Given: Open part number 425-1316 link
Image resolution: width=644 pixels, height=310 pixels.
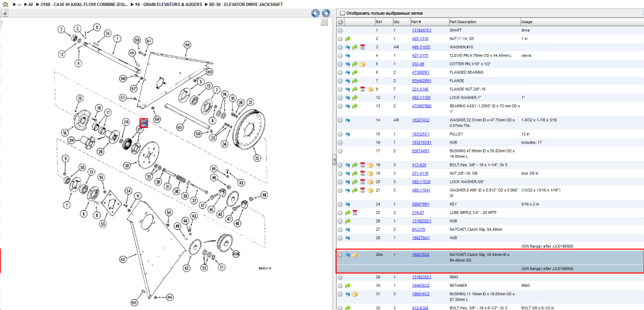Looking at the screenshot, I should click(x=420, y=39).
